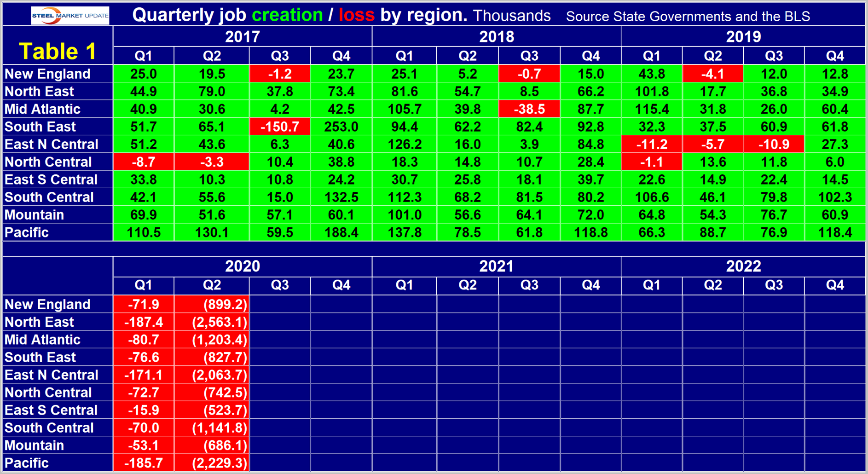
Task: Select the 2021 year column header
Action: pos(496,266)
